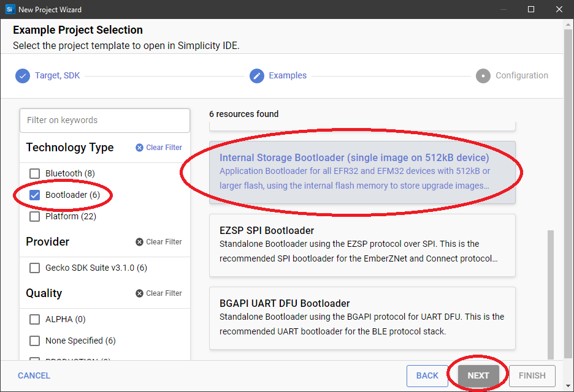Click Clear Filter for Technology Type
The height and width of the screenshot is (392, 574).
pyautogui.click(x=159, y=148)
